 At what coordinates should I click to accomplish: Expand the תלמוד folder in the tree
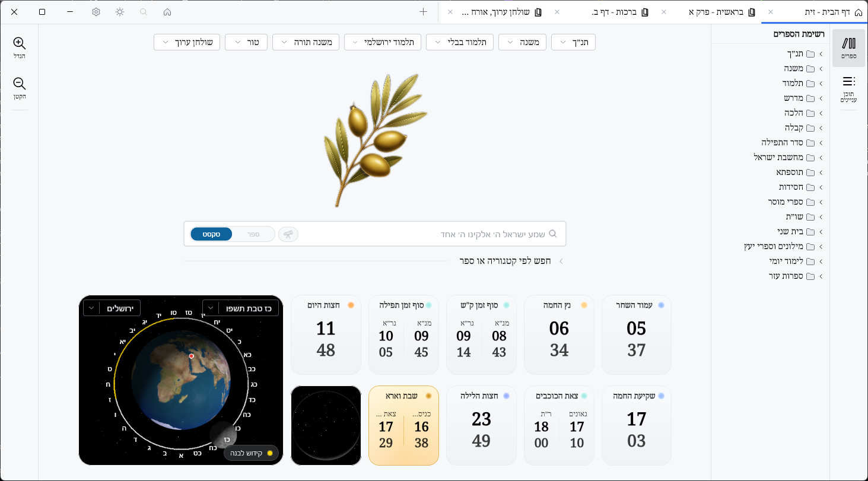822,84
